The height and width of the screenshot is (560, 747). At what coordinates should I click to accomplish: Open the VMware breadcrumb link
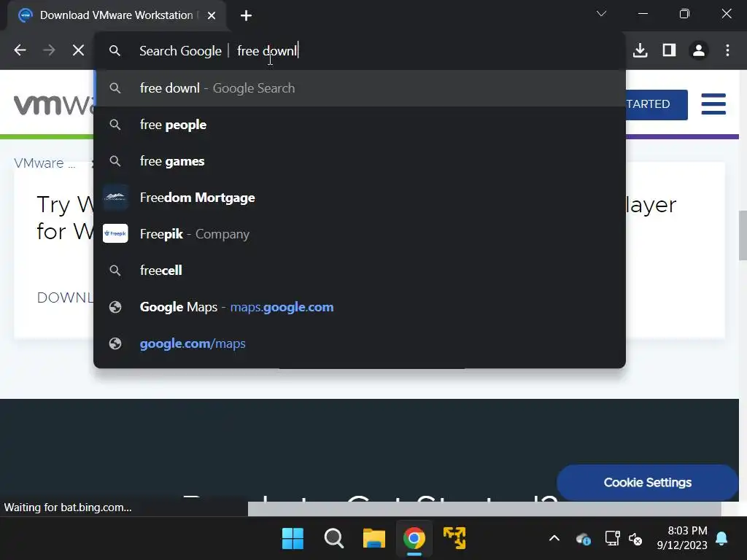[44, 163]
